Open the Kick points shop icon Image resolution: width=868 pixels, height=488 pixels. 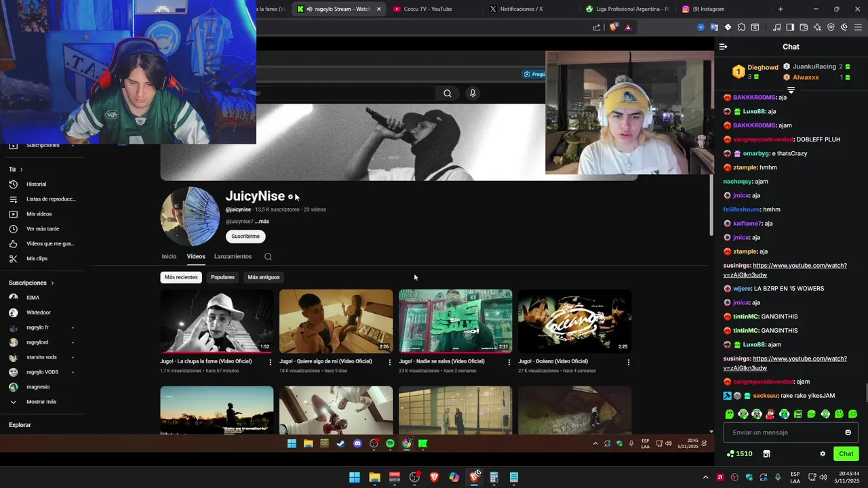767,453
